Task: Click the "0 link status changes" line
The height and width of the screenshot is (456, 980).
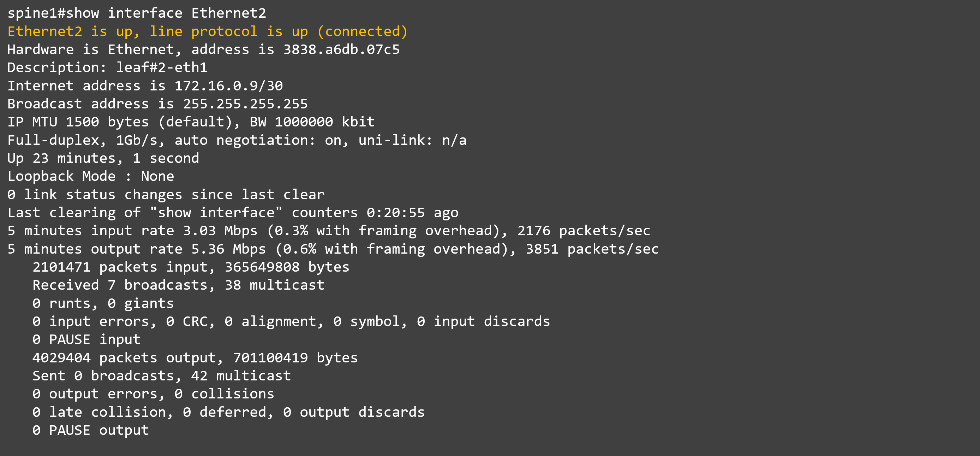Action: [x=166, y=195]
